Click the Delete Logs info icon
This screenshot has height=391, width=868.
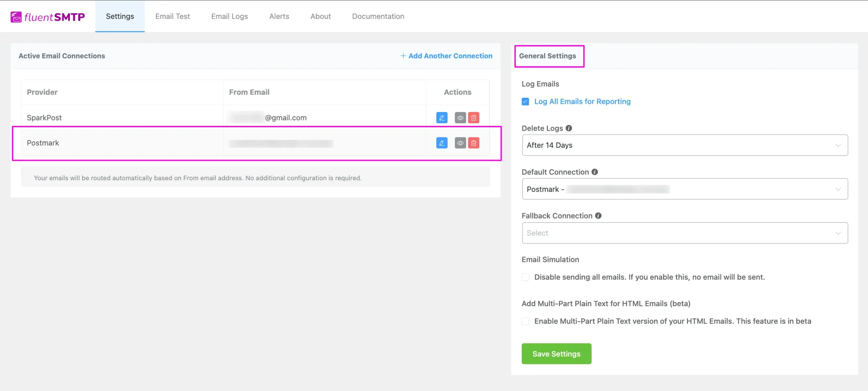click(x=569, y=128)
